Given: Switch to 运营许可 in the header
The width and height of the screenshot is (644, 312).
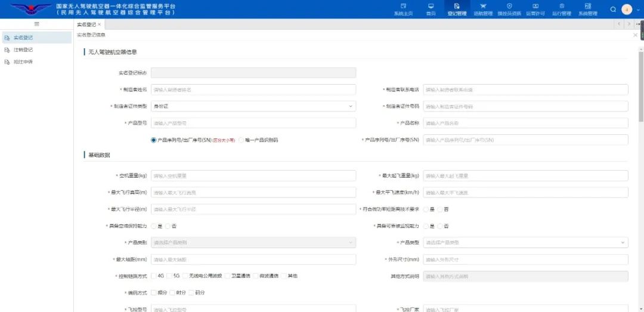Looking at the screenshot, I should point(535,9).
